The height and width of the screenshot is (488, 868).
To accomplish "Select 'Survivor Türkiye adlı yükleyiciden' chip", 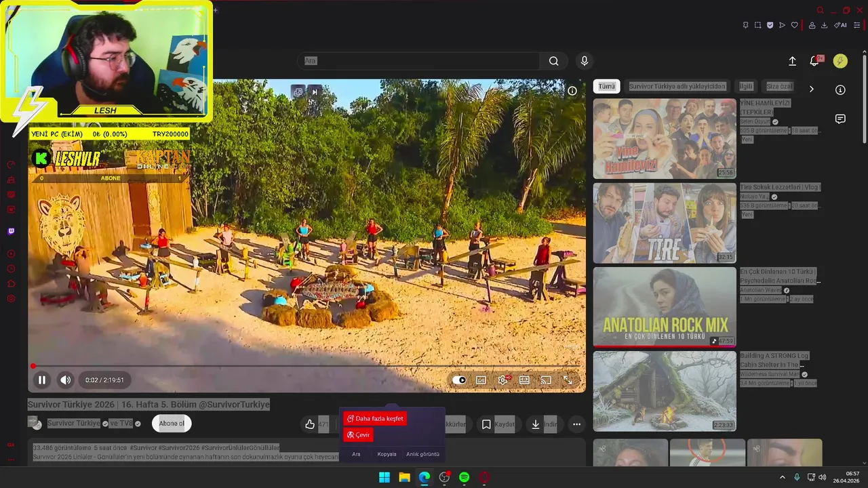I will tap(677, 87).
